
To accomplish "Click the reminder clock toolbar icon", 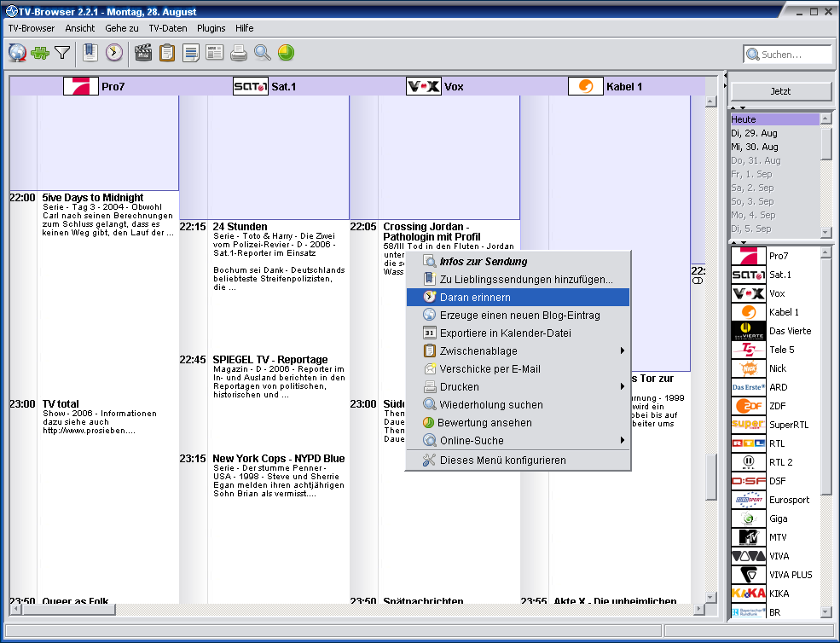I will tap(113, 52).
